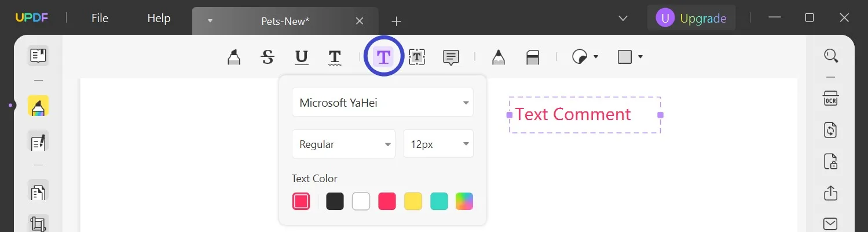868x232 pixels.
Task: Open the Regular font style dropdown
Action: pos(343,144)
